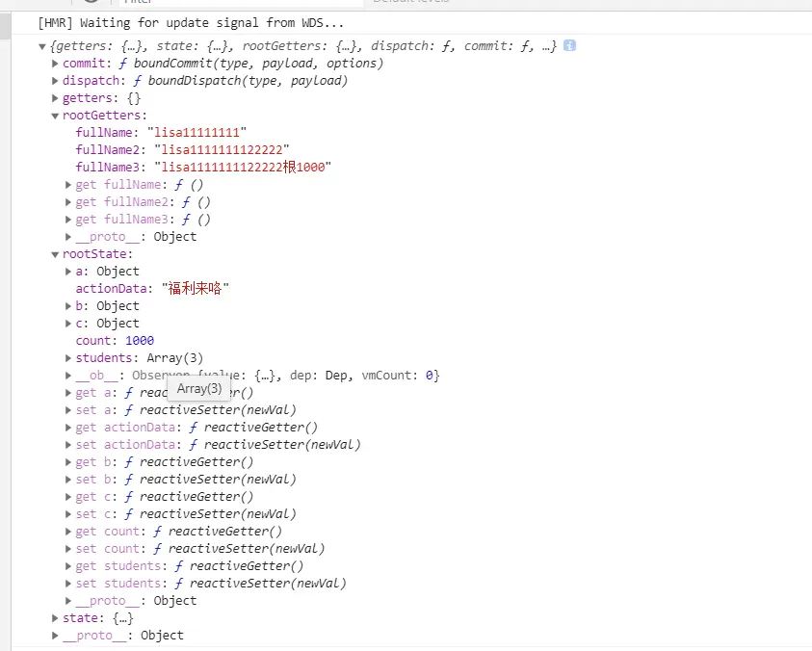Image resolution: width=812 pixels, height=651 pixels.
Task: Expand the commit: boundCommit entry
Action: pyautogui.click(x=55, y=64)
